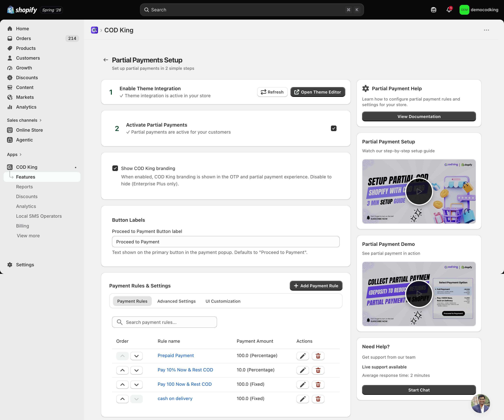The image size is (504, 420).
Task: Click Add Payment Rule
Action: pos(316,286)
